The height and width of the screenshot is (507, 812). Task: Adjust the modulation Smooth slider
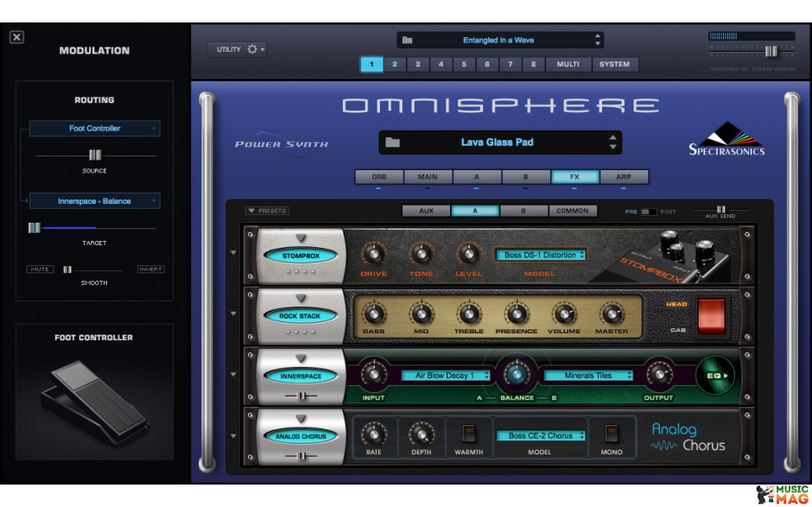point(67,269)
